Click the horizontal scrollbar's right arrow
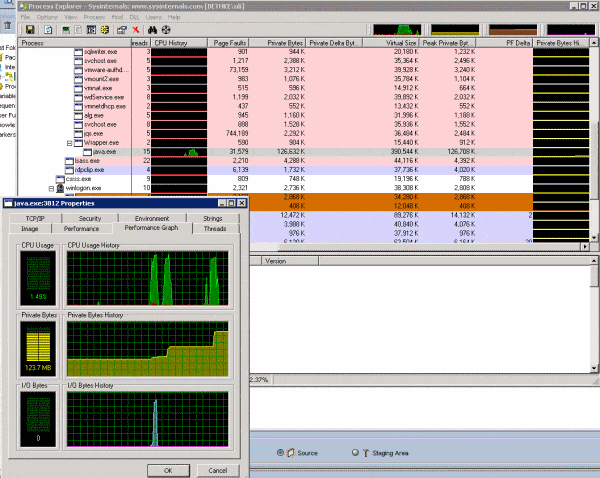This screenshot has width=600, height=478. 585,247
